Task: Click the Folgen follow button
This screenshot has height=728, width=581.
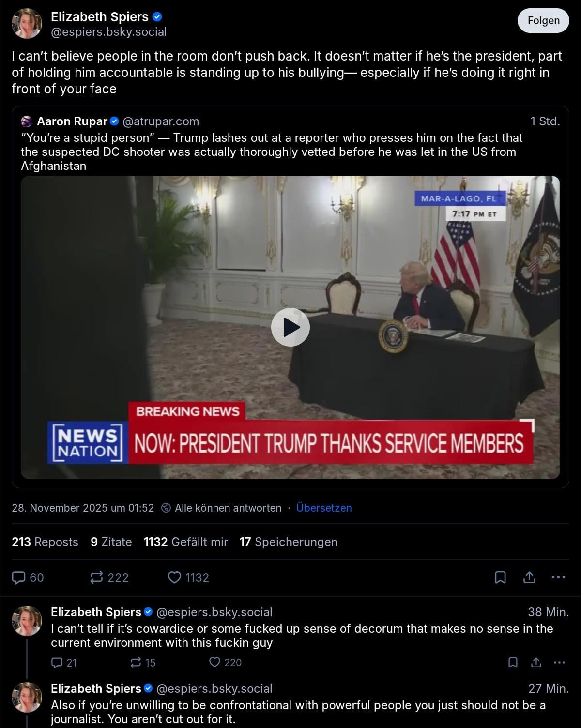Action: point(543,20)
